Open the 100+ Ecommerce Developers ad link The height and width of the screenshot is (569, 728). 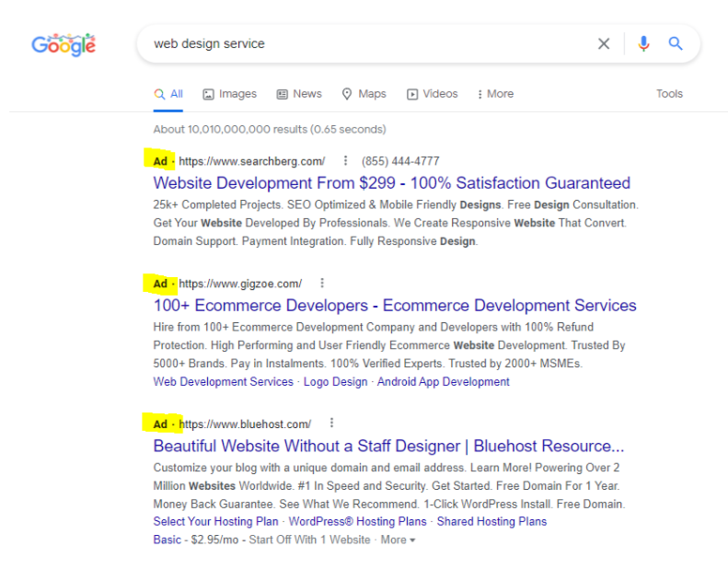point(395,305)
